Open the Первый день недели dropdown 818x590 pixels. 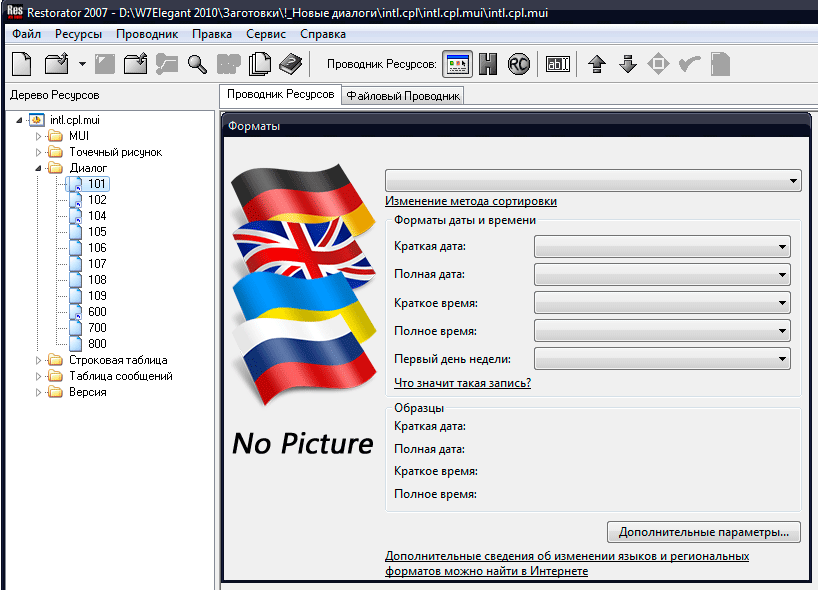coord(662,359)
